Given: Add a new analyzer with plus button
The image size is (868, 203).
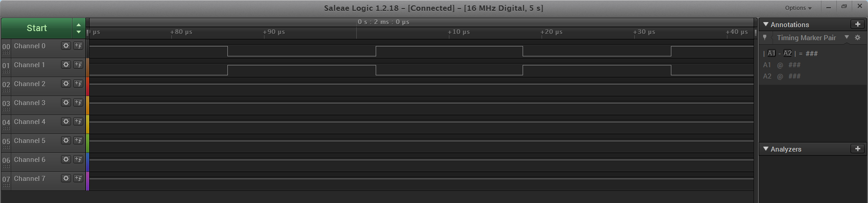Looking at the screenshot, I should click(x=858, y=149).
